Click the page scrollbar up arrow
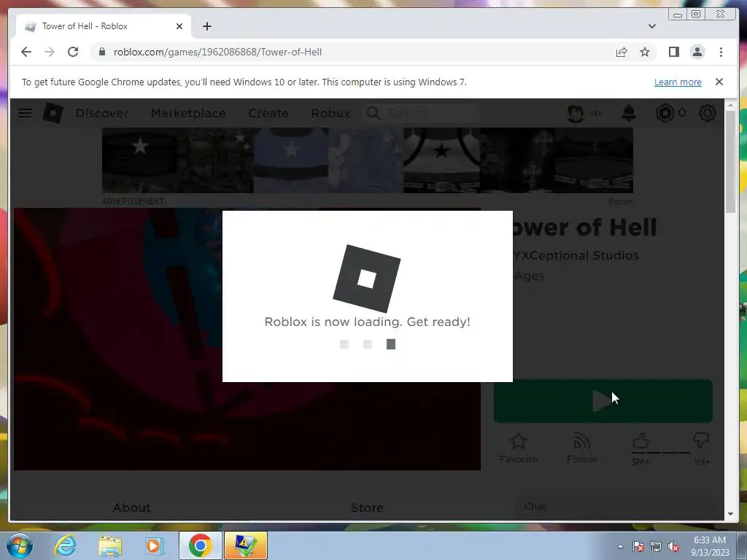The height and width of the screenshot is (560, 747). coord(731,104)
